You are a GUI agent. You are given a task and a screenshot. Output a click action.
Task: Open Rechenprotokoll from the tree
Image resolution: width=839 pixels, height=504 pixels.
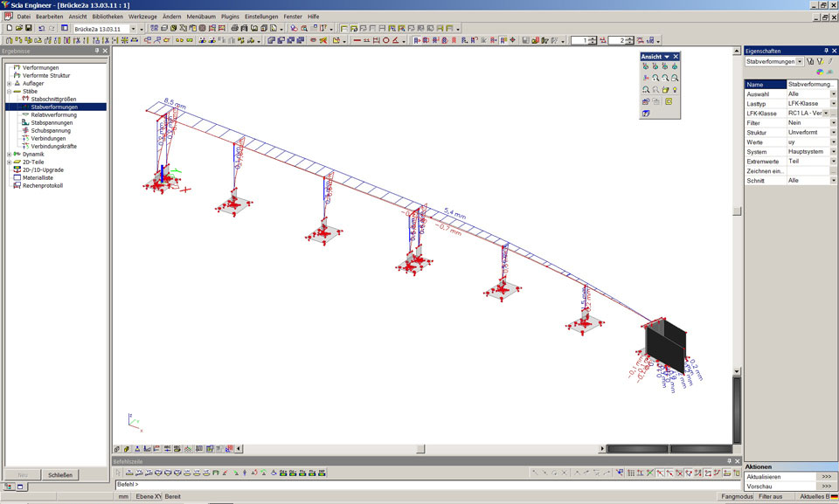click(42, 185)
